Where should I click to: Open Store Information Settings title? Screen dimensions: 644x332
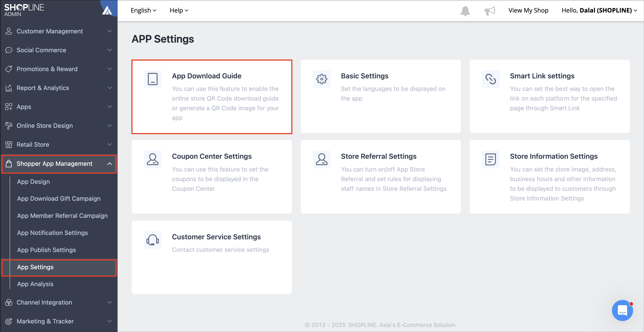tap(553, 156)
